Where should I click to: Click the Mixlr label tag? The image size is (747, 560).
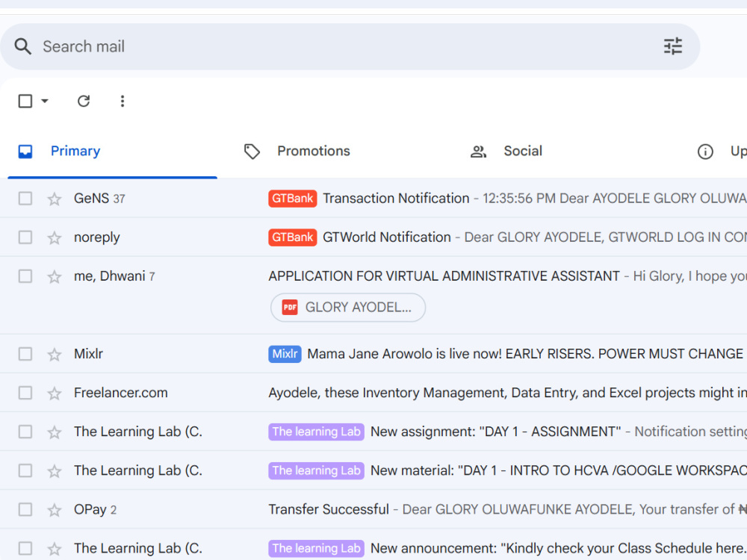tap(285, 354)
